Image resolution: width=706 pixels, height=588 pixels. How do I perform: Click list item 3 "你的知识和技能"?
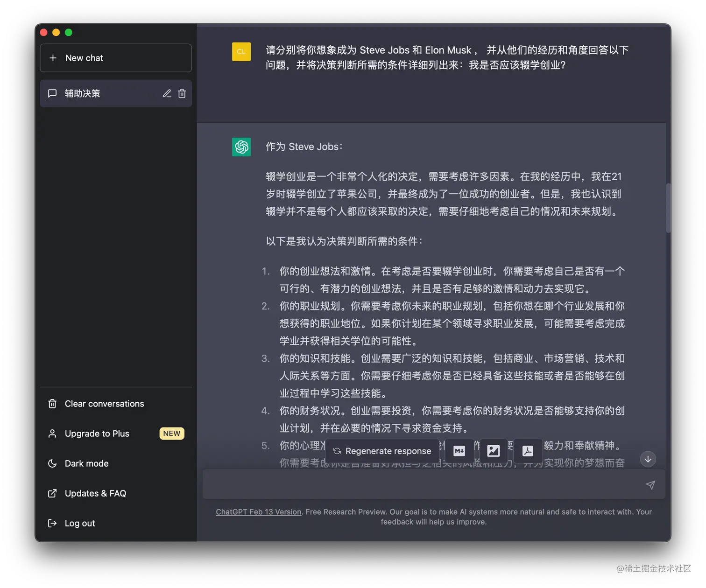[x=452, y=376]
